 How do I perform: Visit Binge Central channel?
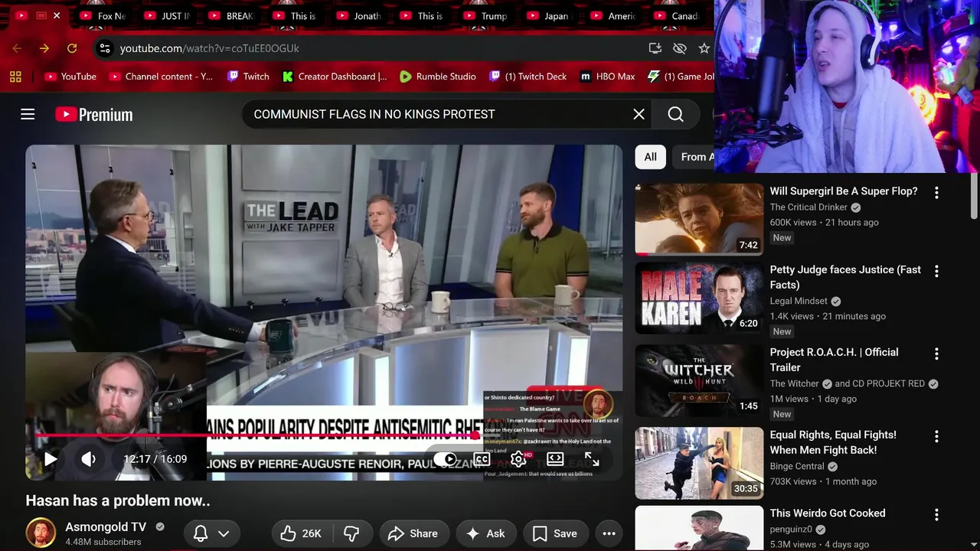pyautogui.click(x=797, y=466)
